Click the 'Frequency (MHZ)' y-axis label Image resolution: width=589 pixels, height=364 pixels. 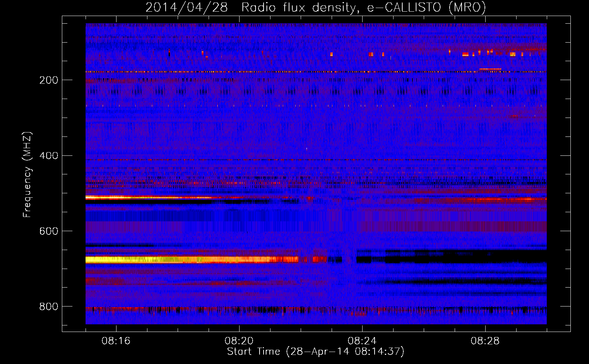pyautogui.click(x=27, y=174)
